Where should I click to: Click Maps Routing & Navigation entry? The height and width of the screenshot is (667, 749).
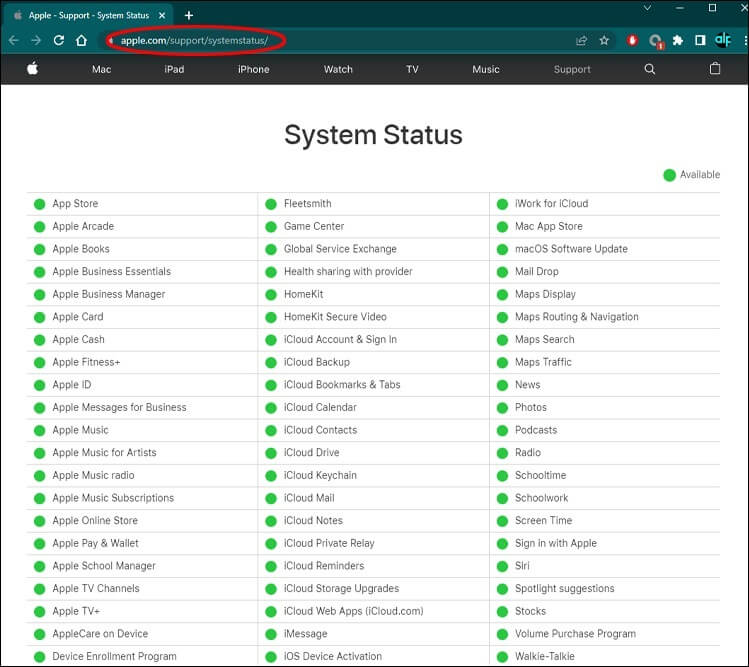[x=577, y=317]
